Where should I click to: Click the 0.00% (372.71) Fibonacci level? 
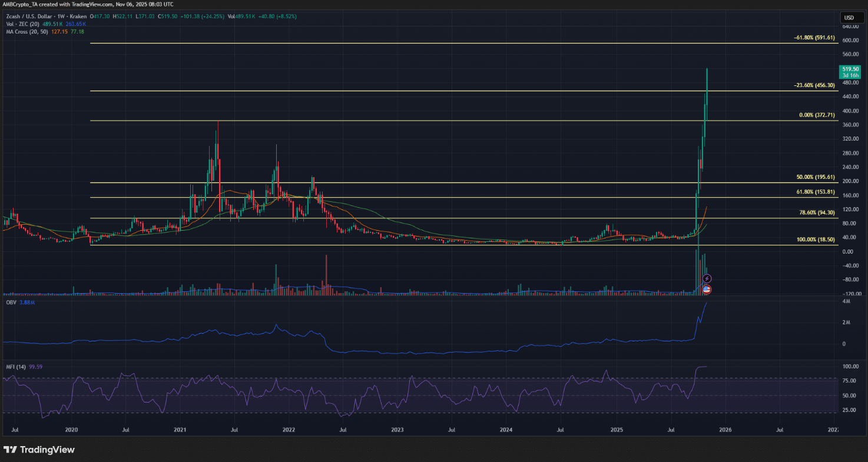[x=816, y=115]
